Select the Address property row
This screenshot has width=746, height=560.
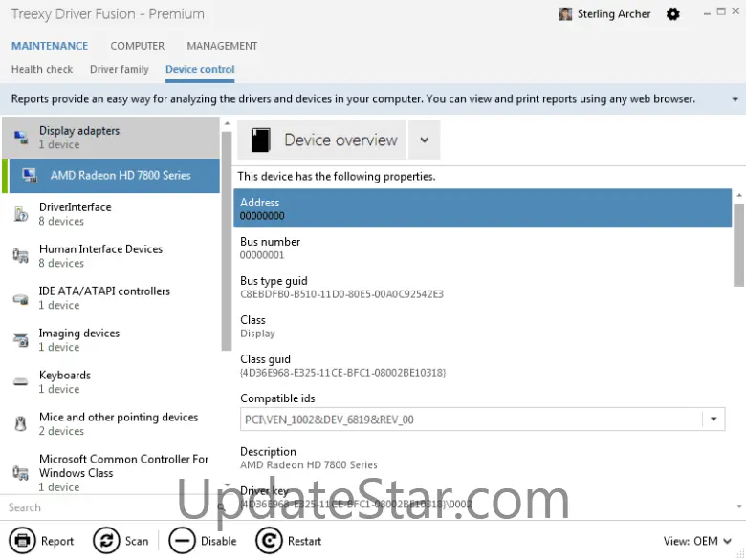pyautogui.click(x=482, y=208)
